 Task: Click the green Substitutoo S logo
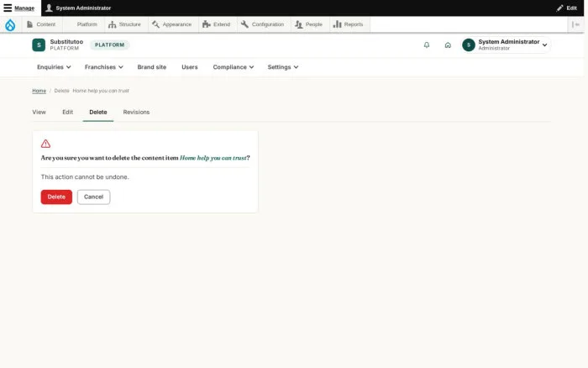[39, 45]
